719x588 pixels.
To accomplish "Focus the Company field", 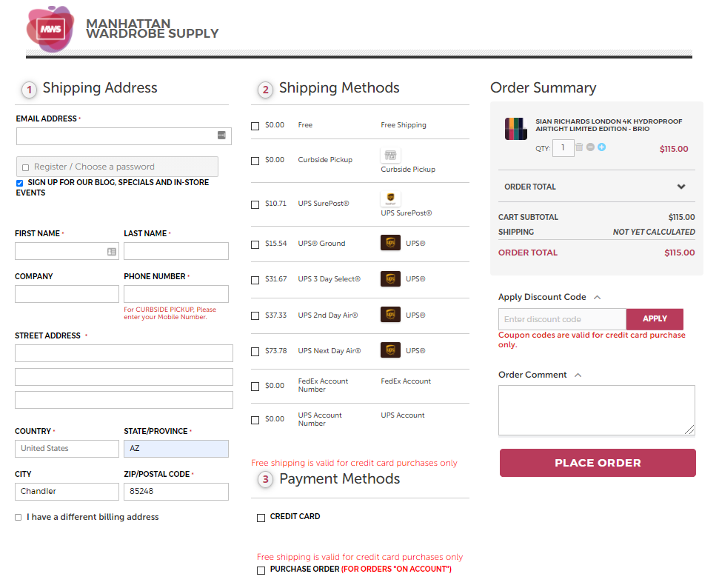I will tap(67, 294).
